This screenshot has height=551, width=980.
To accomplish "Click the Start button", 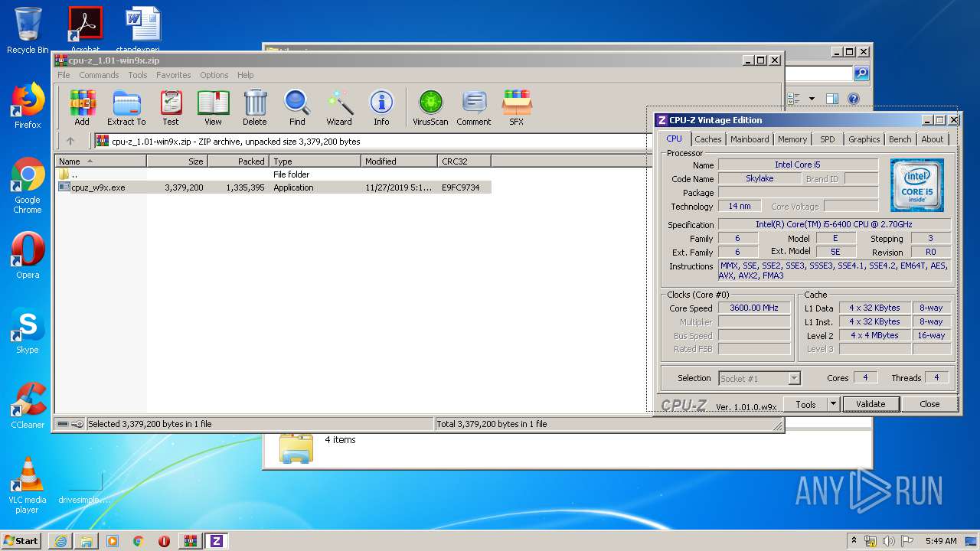I will tap(21, 540).
